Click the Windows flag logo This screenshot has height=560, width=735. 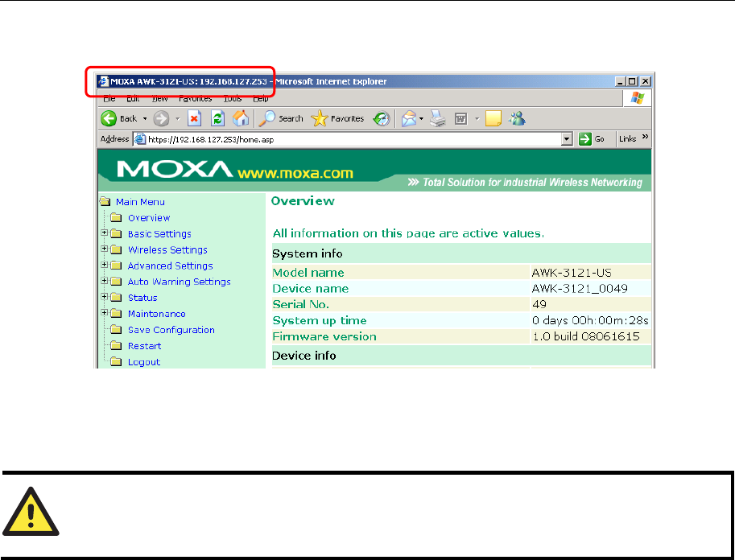(638, 98)
